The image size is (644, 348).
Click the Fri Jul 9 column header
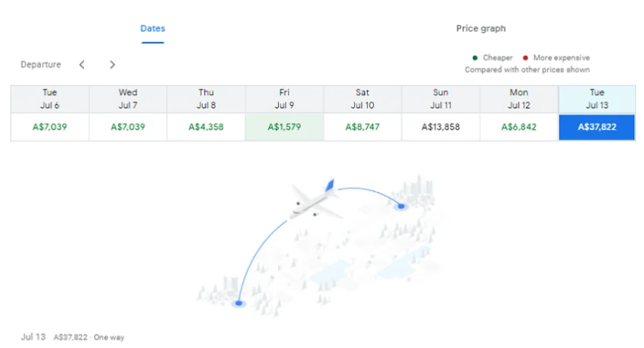284,99
